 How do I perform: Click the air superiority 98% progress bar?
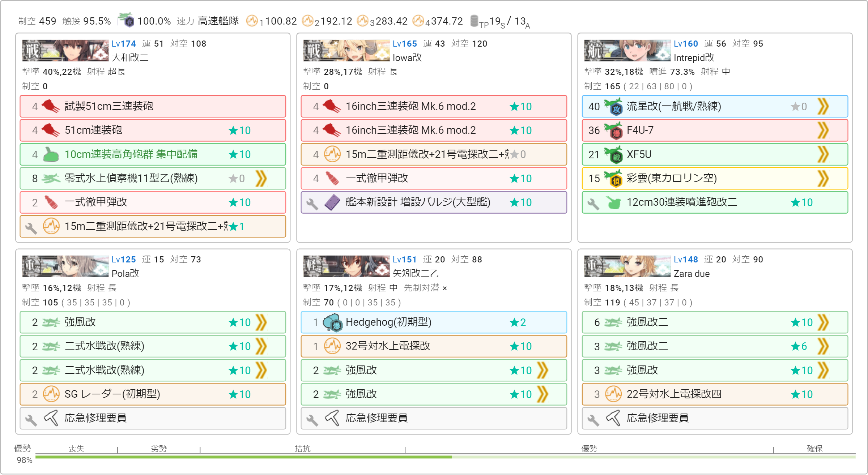coord(446,457)
